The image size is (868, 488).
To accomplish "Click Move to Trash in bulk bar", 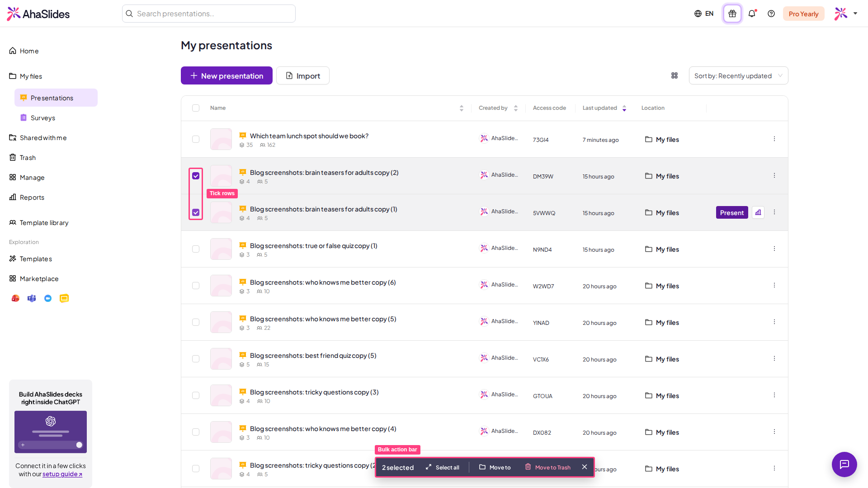I will [x=547, y=467].
